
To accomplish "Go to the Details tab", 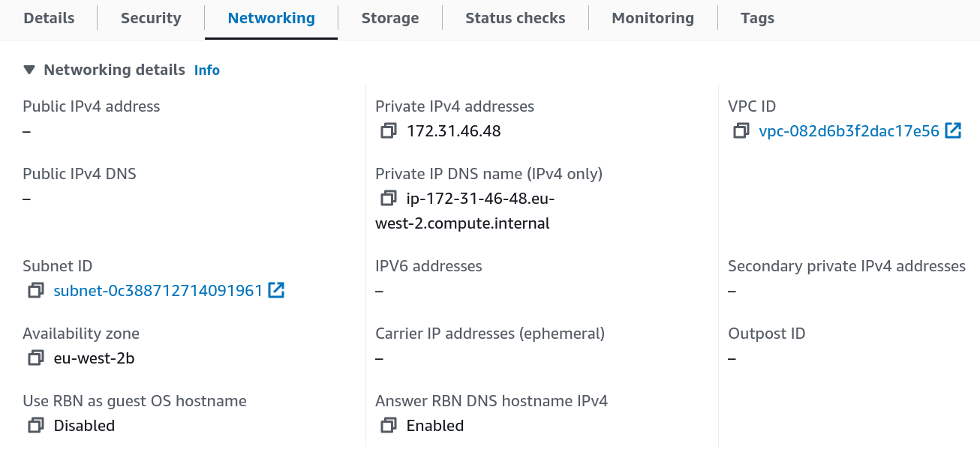I will 48,17.
